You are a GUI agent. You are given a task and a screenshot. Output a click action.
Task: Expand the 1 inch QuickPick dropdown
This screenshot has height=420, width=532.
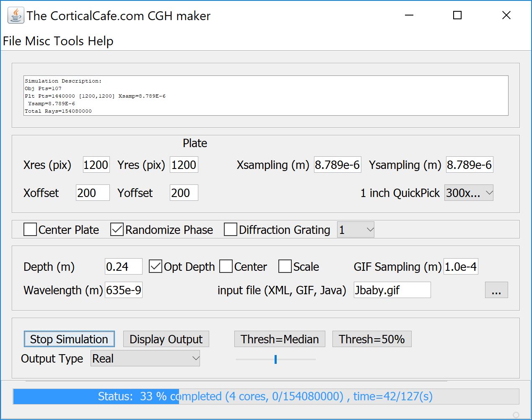[x=469, y=193]
